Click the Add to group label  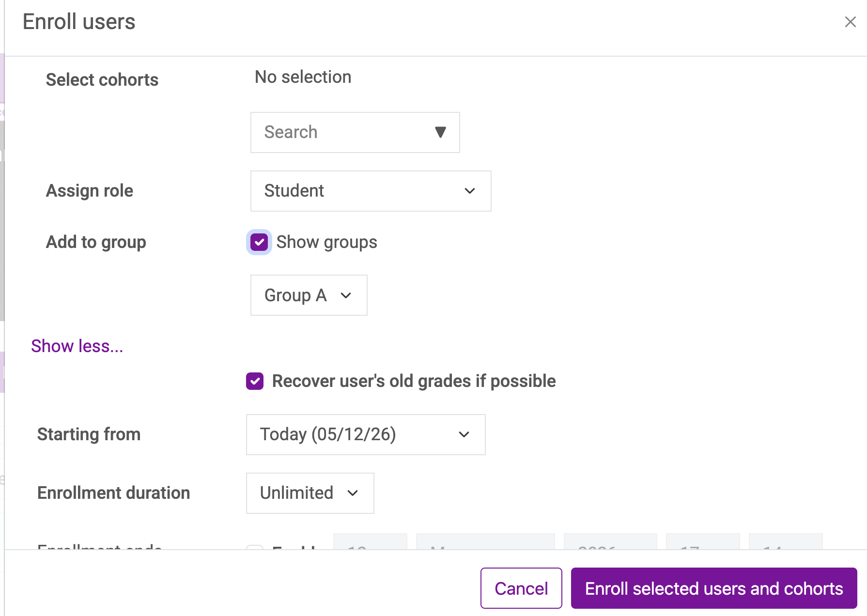(x=96, y=242)
